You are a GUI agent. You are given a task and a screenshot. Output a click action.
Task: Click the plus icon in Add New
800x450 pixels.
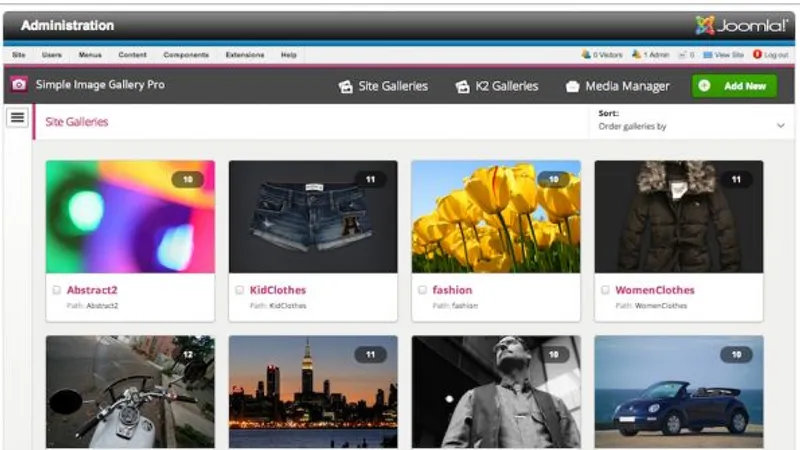click(704, 86)
